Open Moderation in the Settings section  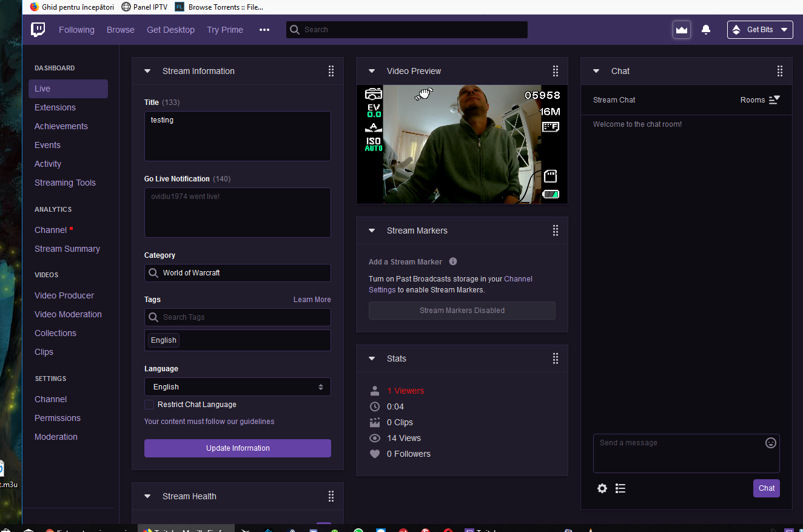[56, 437]
